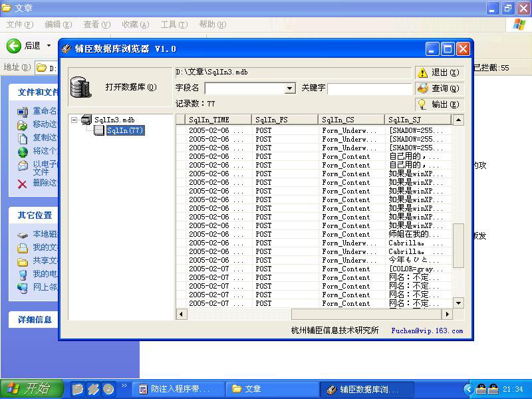Click the 辅臣数据库浏 taskbar item

pyautogui.click(x=366, y=389)
